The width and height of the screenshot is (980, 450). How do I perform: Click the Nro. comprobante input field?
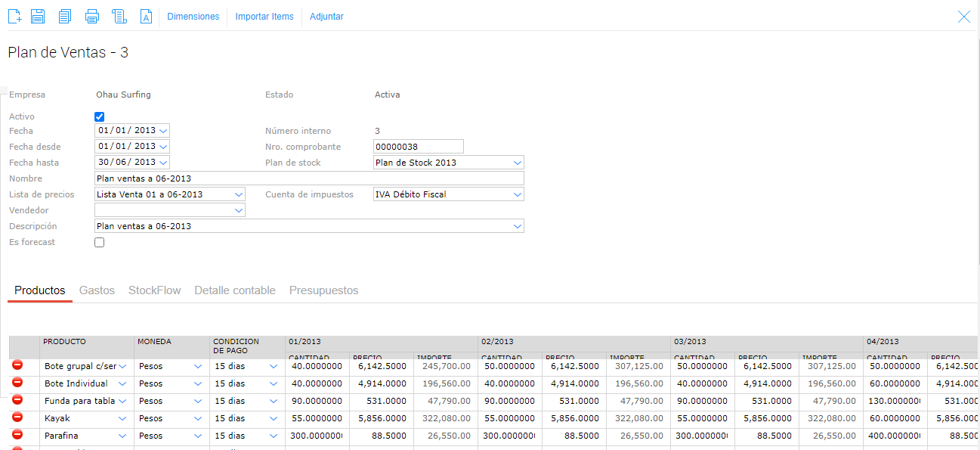point(418,147)
